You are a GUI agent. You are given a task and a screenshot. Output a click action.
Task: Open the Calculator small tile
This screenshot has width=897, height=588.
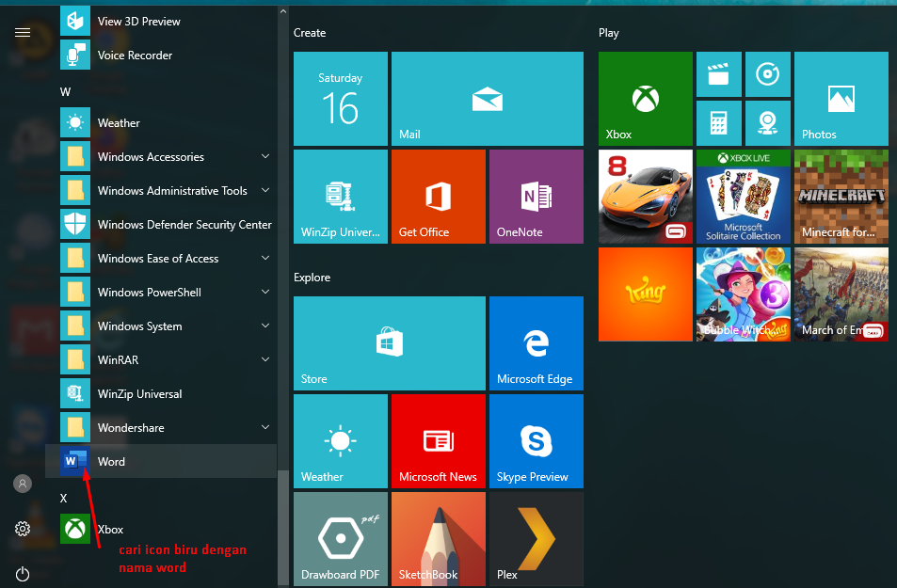(x=718, y=123)
